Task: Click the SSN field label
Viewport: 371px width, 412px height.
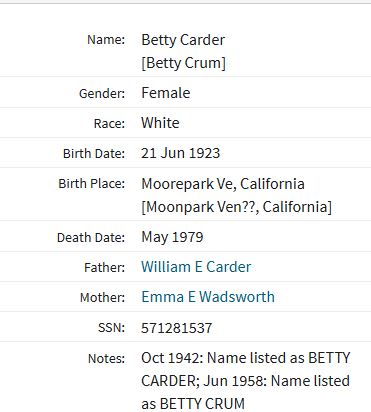Action: (x=111, y=328)
